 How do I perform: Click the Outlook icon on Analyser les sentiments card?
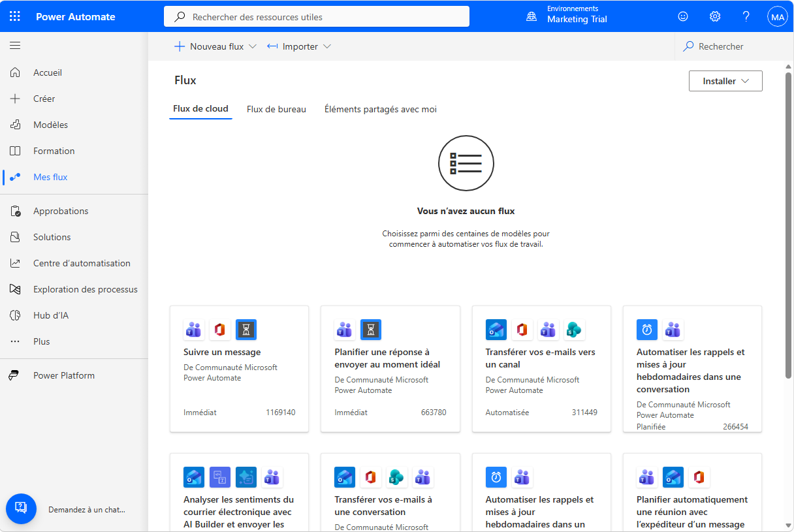pos(194,477)
